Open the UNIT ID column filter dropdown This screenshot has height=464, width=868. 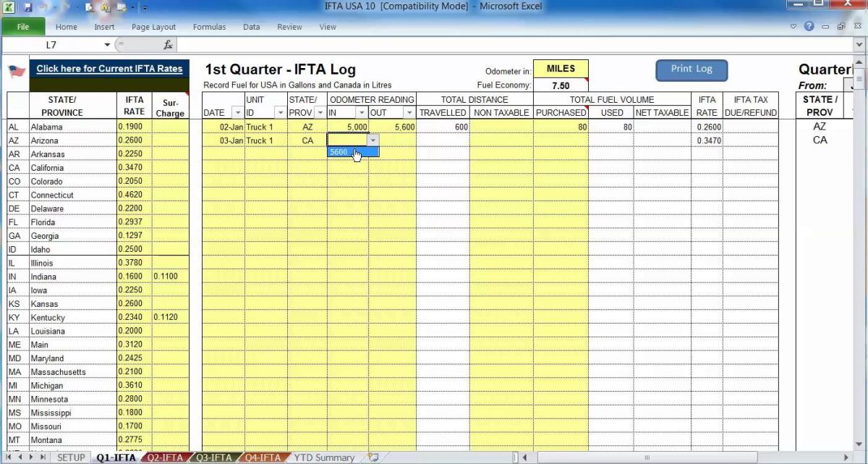pos(281,112)
